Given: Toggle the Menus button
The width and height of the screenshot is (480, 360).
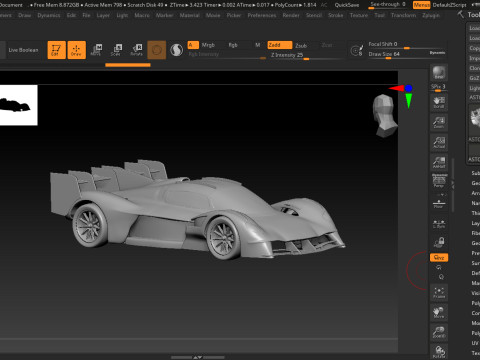Looking at the screenshot, I should [x=422, y=5].
